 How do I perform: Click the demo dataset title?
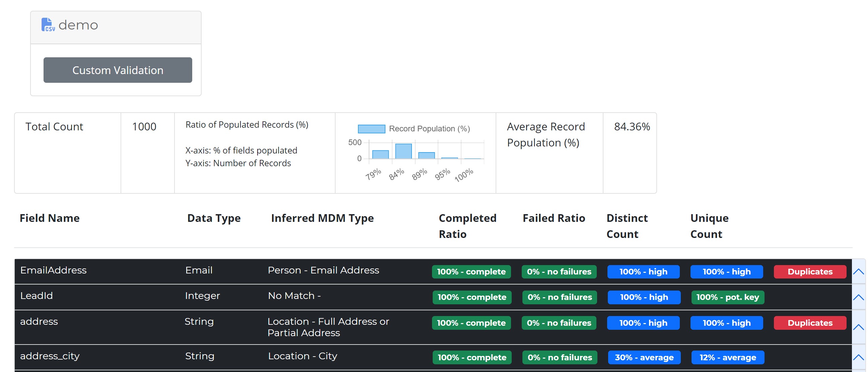click(x=78, y=25)
